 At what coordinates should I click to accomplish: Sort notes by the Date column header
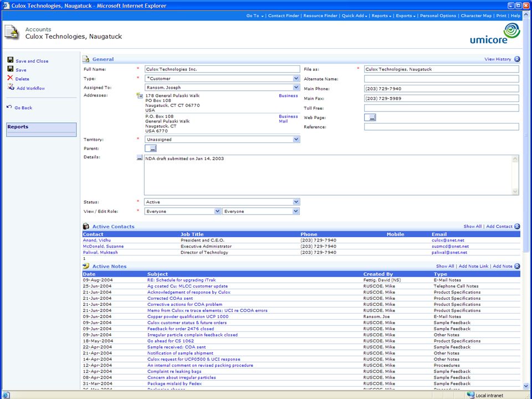point(89,274)
